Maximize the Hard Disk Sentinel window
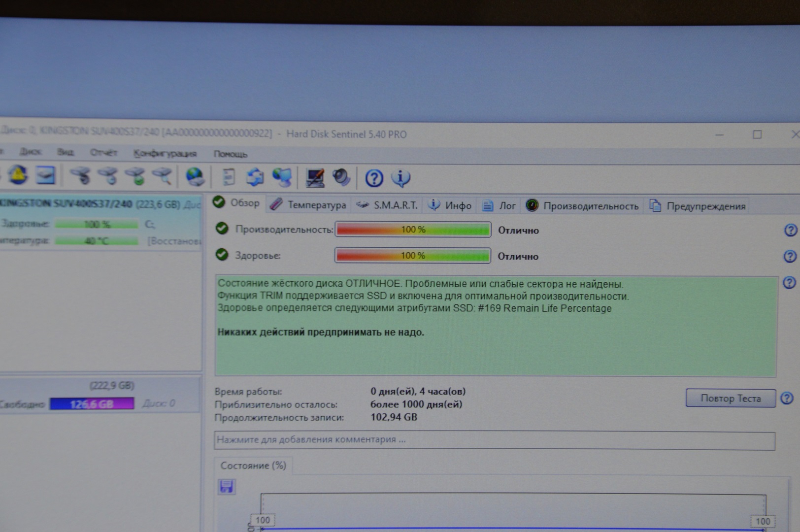 pos(757,134)
